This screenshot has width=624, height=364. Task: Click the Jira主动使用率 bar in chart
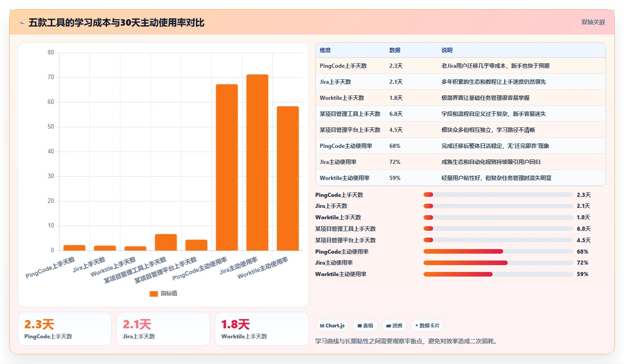257,163
